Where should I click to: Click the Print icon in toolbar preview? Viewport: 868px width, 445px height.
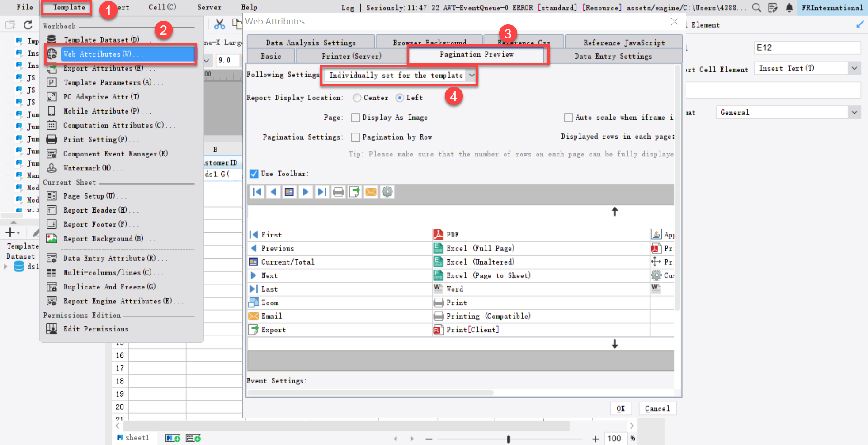338,192
